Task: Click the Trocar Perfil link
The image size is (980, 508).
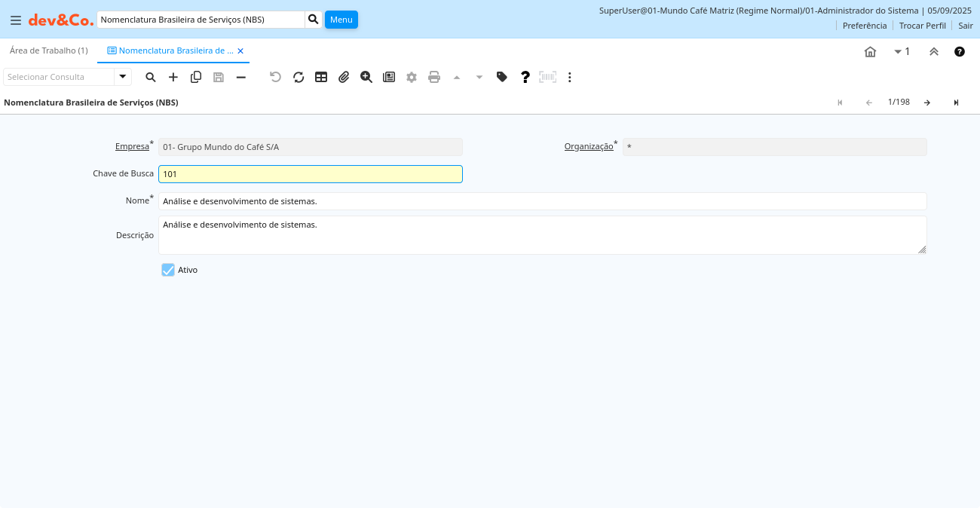Action: [922, 26]
